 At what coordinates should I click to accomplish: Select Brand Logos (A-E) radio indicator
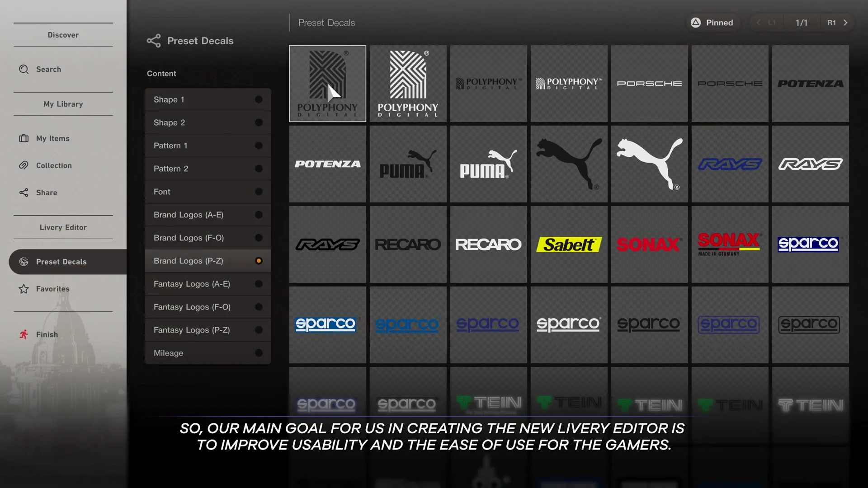coord(259,215)
